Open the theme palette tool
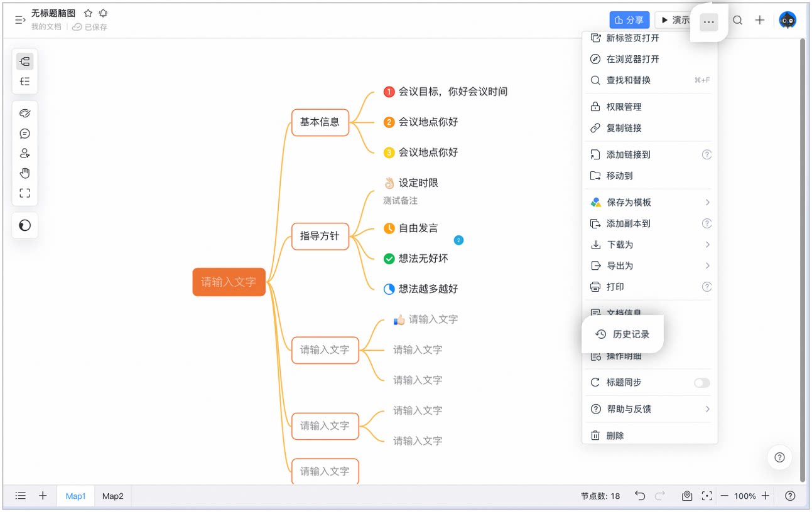Screen dimensions: 812x512 click(x=24, y=114)
